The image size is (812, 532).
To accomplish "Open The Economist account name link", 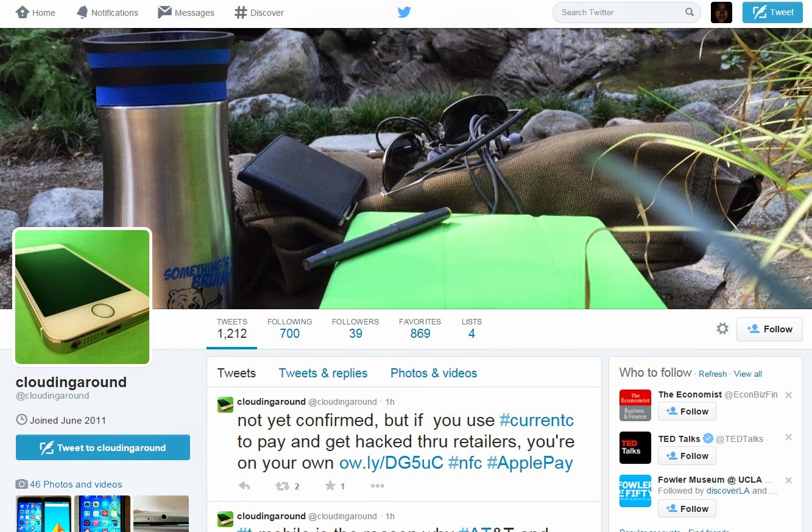I will coord(690,394).
